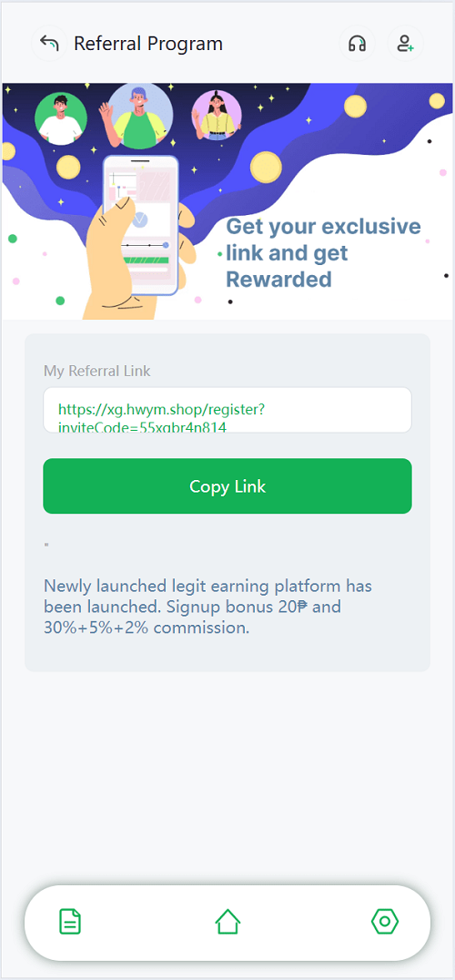Click the large coin right of phone

pyautogui.click(x=266, y=167)
